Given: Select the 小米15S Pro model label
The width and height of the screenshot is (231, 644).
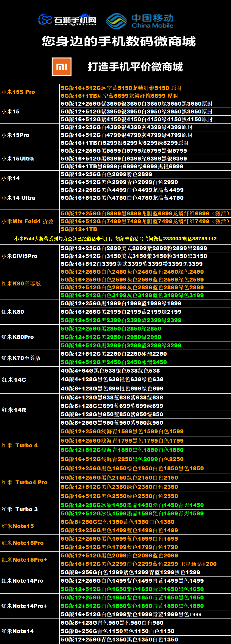Looking at the screenshot, I should pos(18,92).
